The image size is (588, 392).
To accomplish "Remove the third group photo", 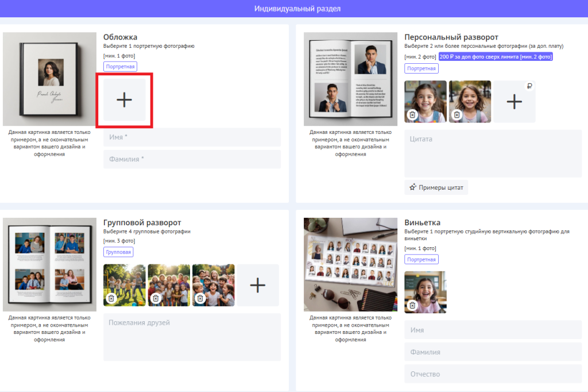I will pos(200,298).
